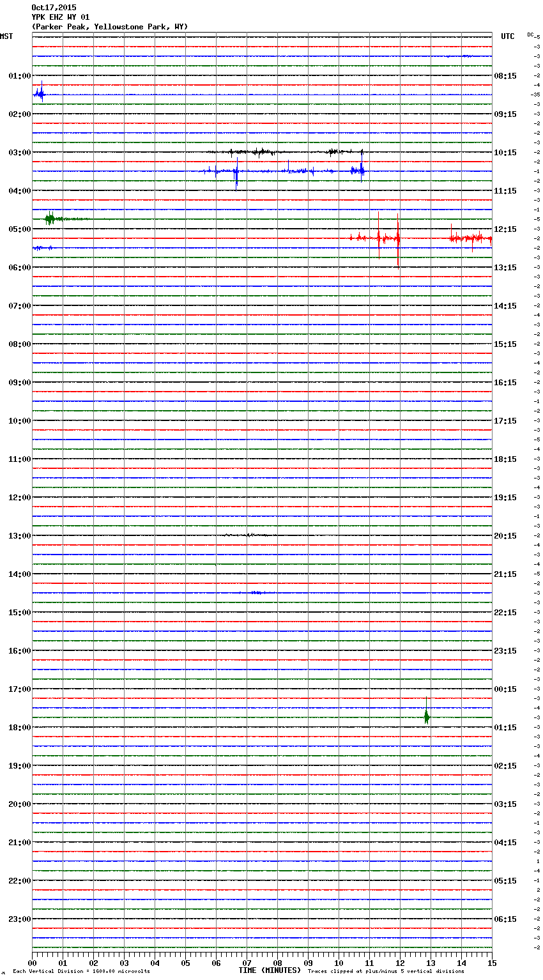Click the DC column header
The height and width of the screenshot is (980, 543).
pyautogui.click(x=530, y=34)
